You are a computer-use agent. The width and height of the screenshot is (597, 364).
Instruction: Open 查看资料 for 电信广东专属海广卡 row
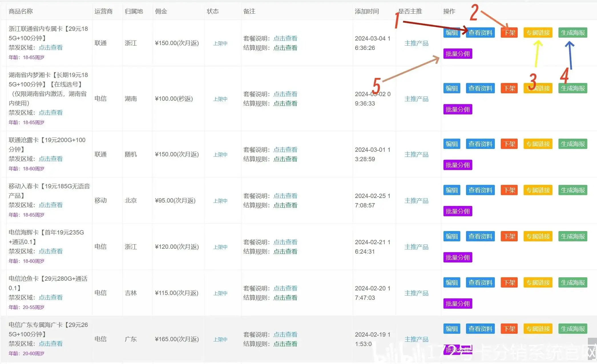pyautogui.click(x=480, y=329)
